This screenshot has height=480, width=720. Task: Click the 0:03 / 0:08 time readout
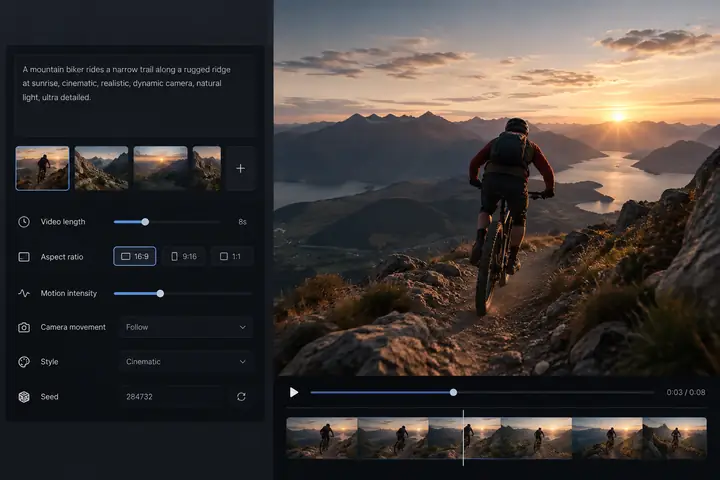(x=686, y=392)
